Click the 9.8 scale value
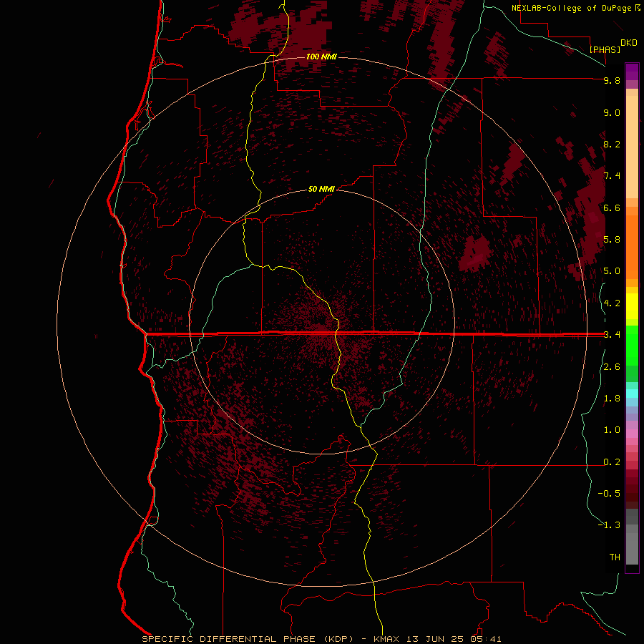644x644 pixels. (612, 80)
